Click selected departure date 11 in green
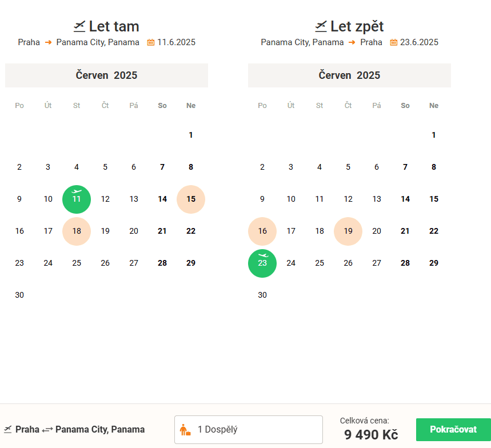491x448 pixels. click(77, 199)
